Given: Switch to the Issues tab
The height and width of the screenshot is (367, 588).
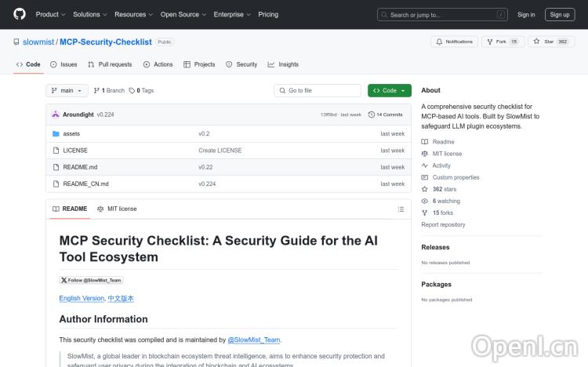Looking at the screenshot, I should pyautogui.click(x=64, y=64).
